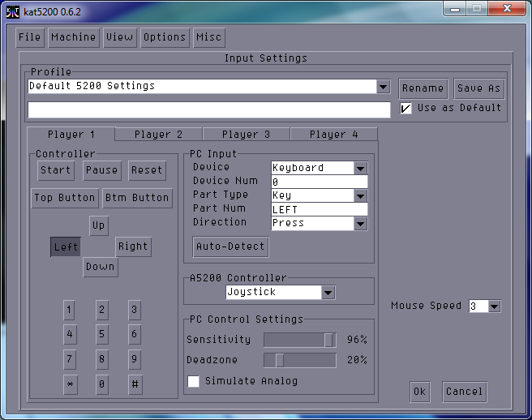Click the Sensitivity slider handle
Viewport: 532px width, 420px height.
(328, 340)
